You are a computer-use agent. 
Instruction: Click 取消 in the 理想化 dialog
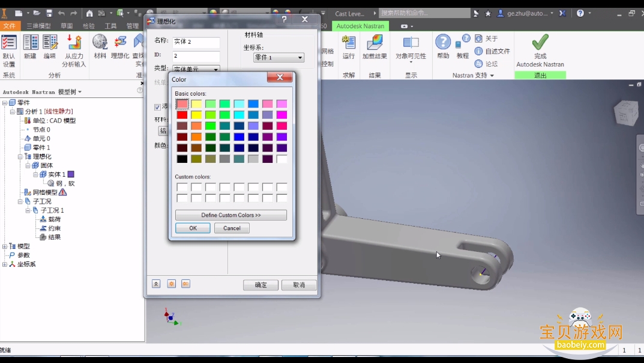[x=299, y=285]
